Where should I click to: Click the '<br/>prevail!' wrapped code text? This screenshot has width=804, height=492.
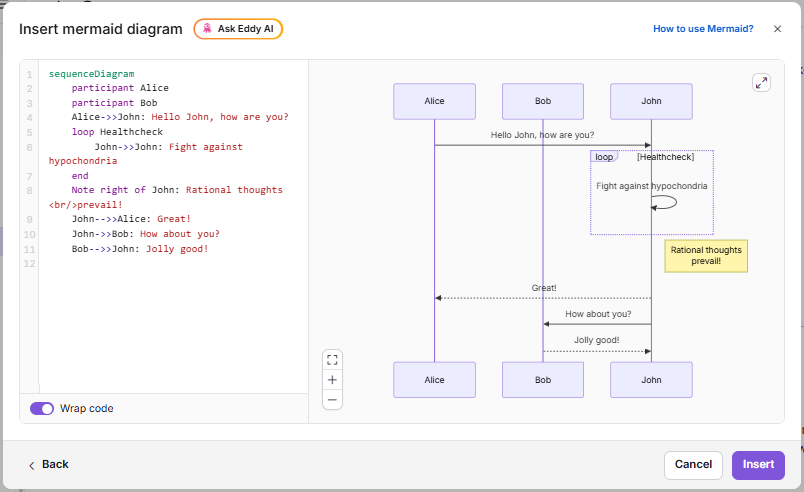click(86, 204)
